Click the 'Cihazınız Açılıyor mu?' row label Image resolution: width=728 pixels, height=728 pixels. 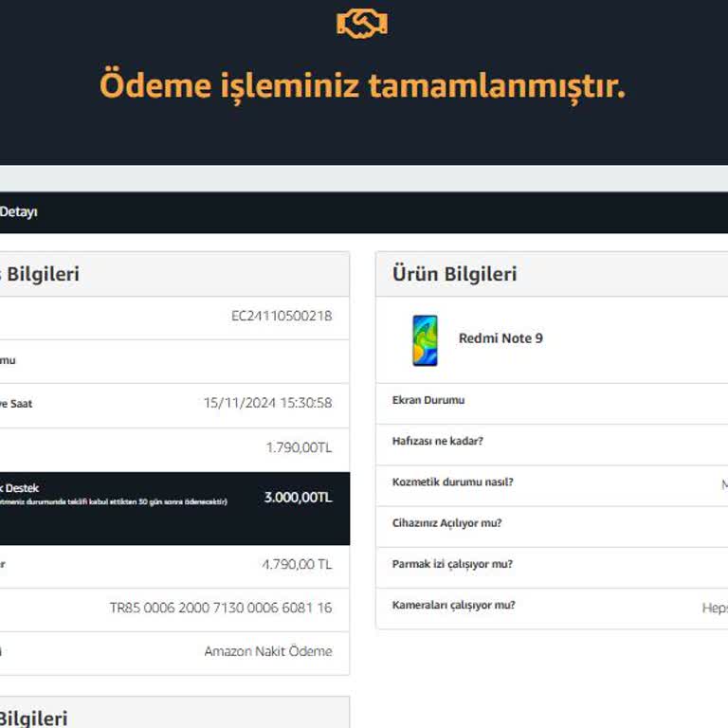(x=446, y=523)
